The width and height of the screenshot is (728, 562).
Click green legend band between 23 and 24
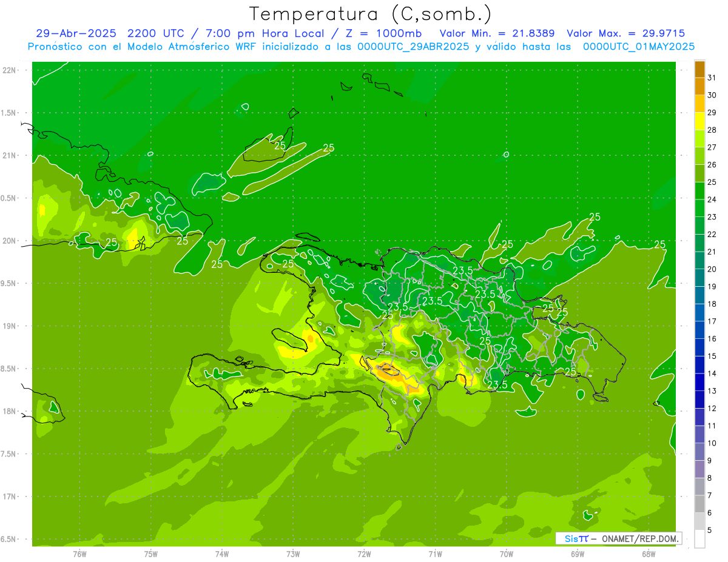[699, 209]
